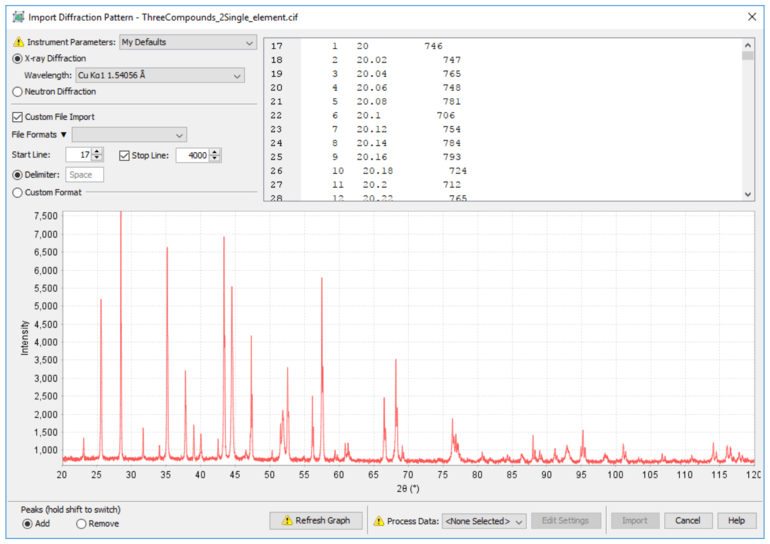This screenshot has width=770, height=544.
Task: Toggle the Custom File Import checkbox
Action: pos(17,117)
